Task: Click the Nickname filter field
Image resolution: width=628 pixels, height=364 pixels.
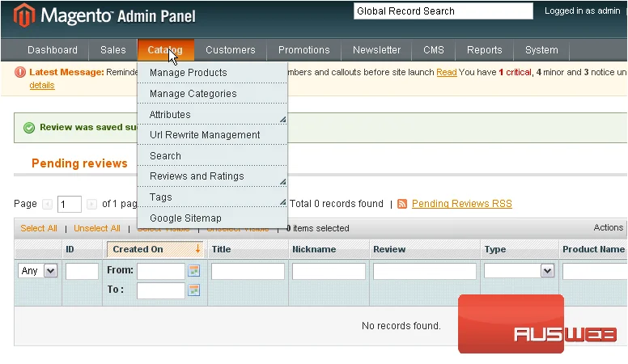Action: [x=329, y=271]
